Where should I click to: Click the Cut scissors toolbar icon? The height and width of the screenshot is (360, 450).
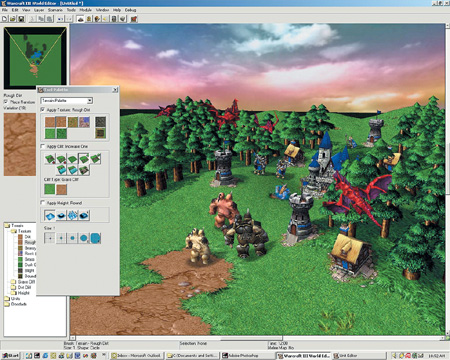click(x=33, y=19)
